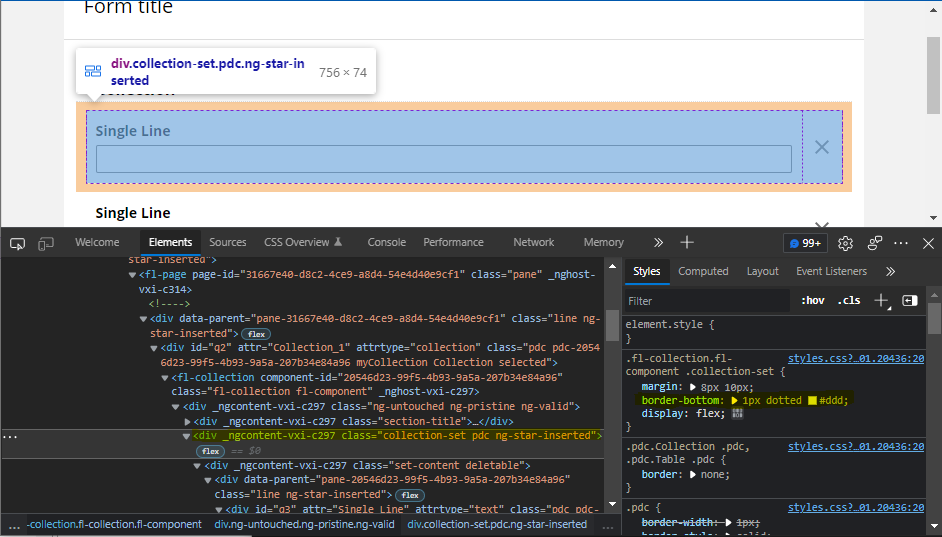Screen dimensions: 942x537
Task: Switch to Console tab
Action: click(386, 243)
